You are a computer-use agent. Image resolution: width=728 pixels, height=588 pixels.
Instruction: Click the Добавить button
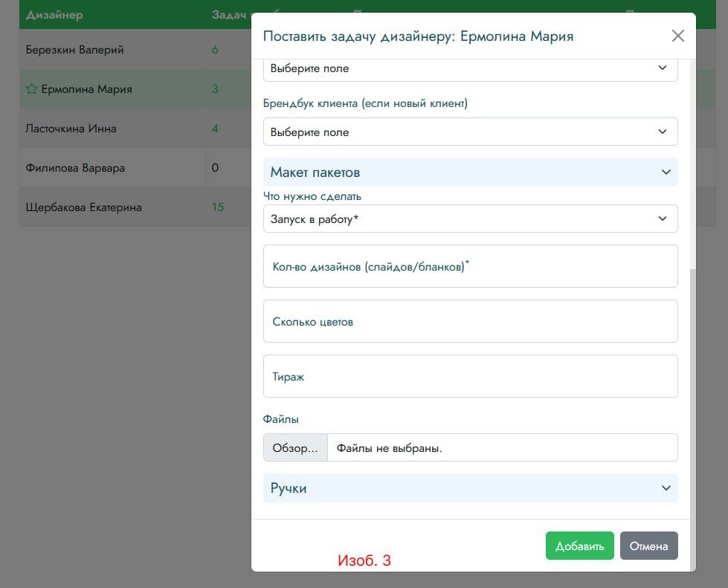(x=579, y=546)
